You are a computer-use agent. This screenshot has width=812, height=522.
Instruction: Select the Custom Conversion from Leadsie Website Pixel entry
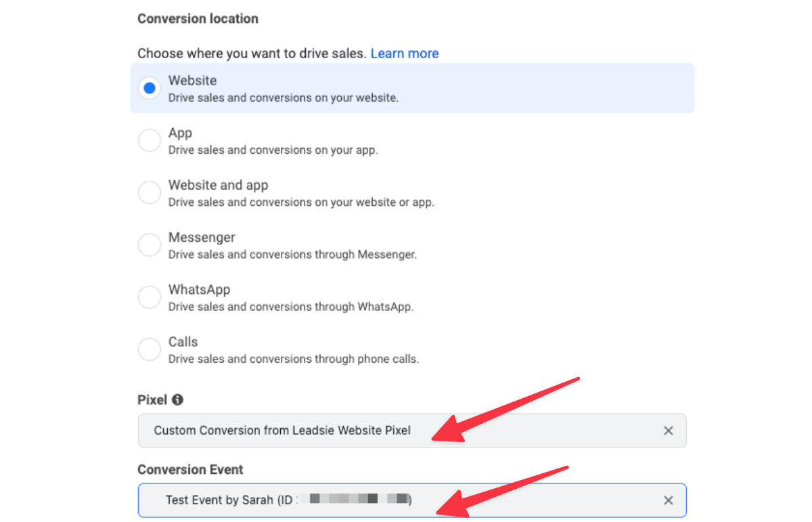click(x=281, y=430)
